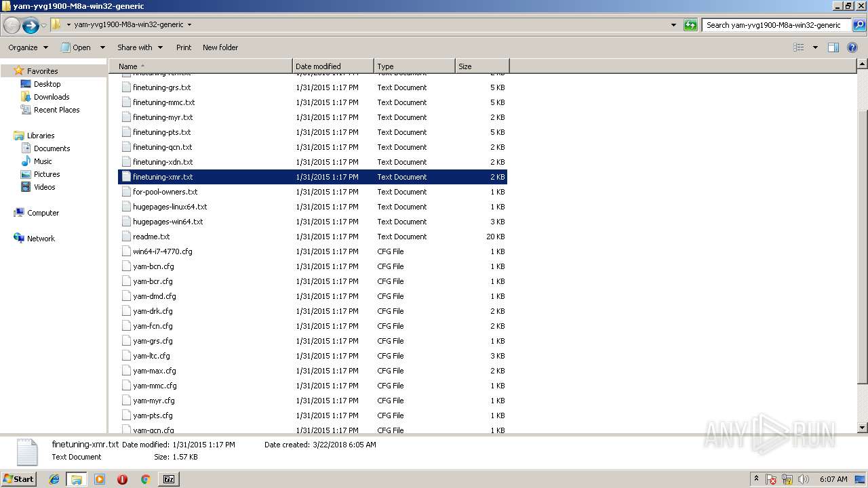The image size is (868, 488).
Task: Toggle the preview pane icon
Action: [x=833, y=47]
